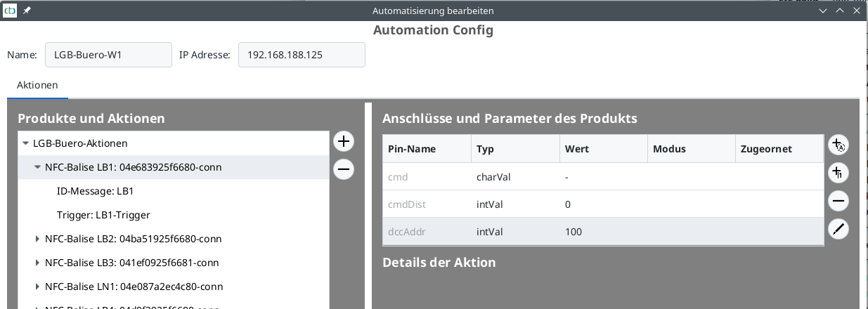Click the plus-A add parameter button
This screenshot has height=309, width=868.
tap(838, 145)
